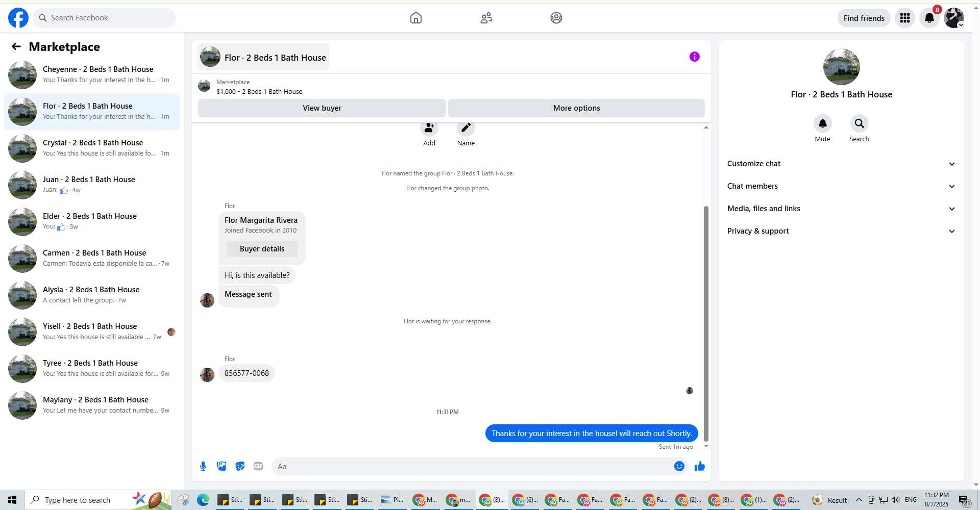The width and height of the screenshot is (980, 510).
Task: Open Windows action center notifications
Action: [x=964, y=500]
